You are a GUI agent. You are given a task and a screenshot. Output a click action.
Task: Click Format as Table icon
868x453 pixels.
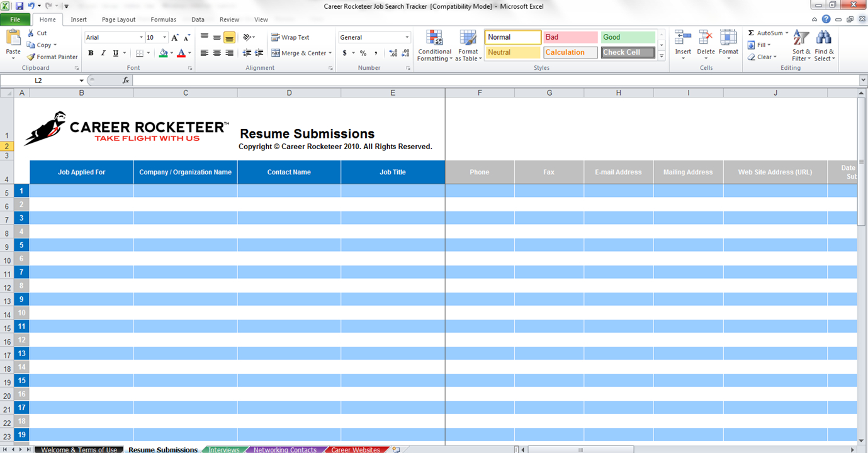[x=468, y=39]
